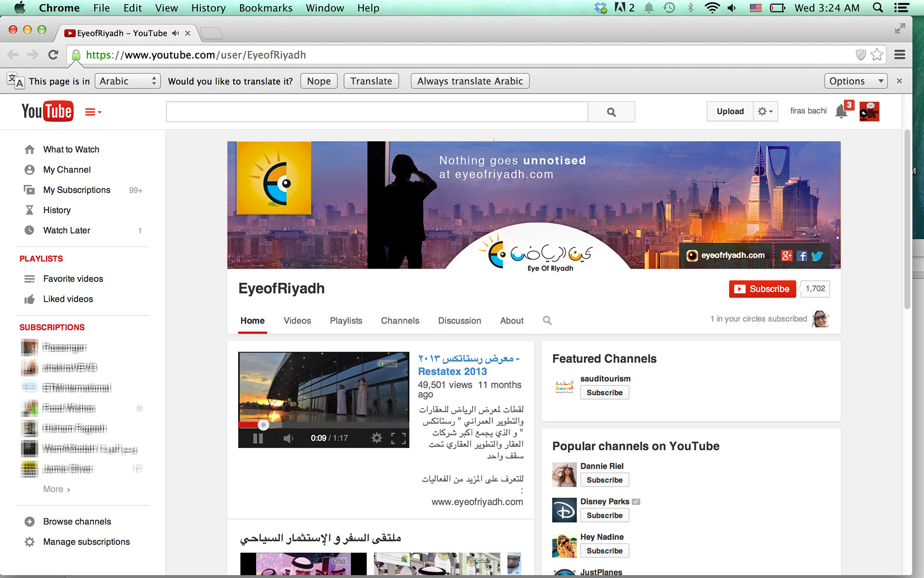The width and height of the screenshot is (924, 578).
Task: Open the Facebook link on banner
Action: tap(802, 256)
